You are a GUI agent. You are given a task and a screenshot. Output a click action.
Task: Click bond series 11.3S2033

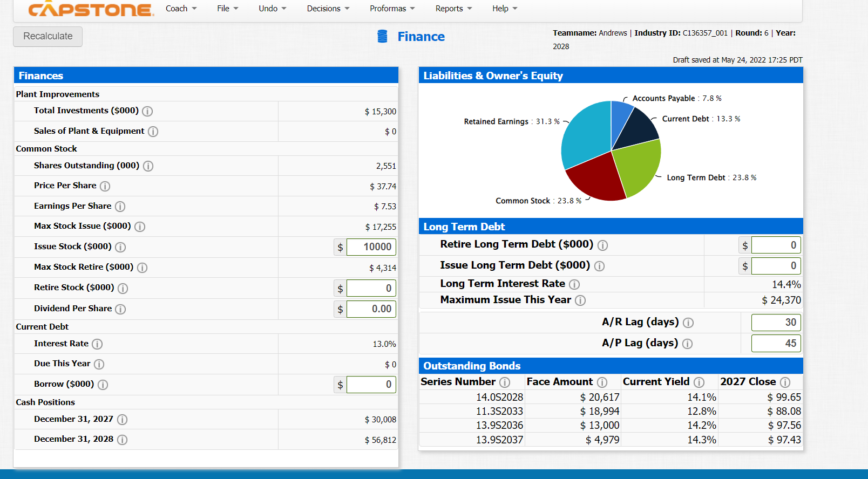point(499,412)
